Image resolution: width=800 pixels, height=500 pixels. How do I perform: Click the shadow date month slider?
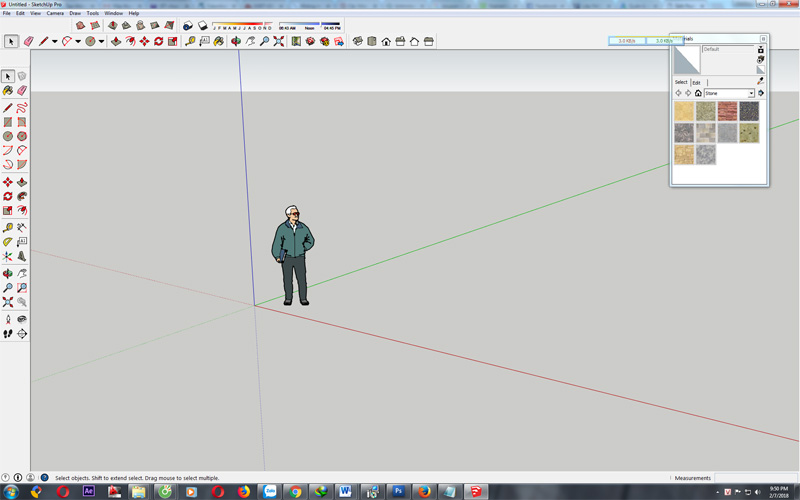(x=242, y=24)
